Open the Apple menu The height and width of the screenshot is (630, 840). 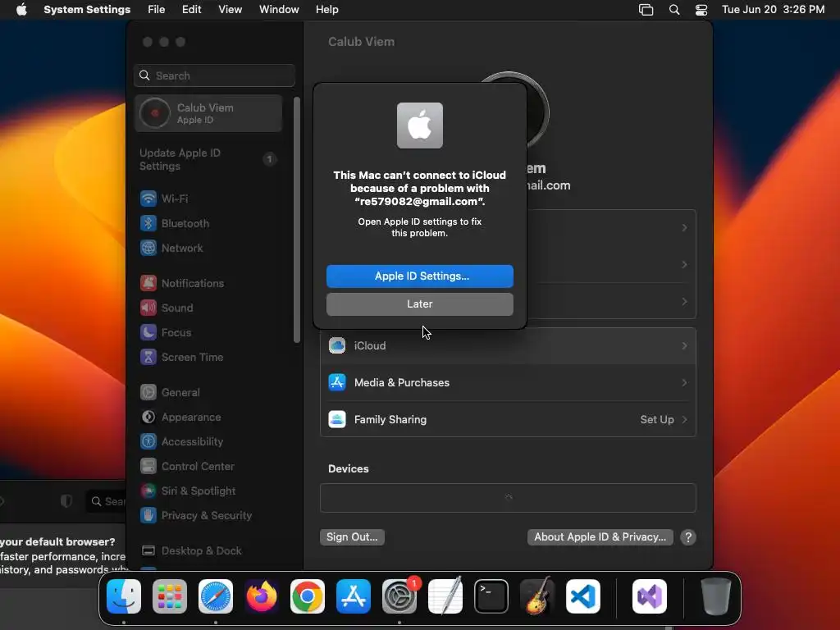[x=21, y=10]
